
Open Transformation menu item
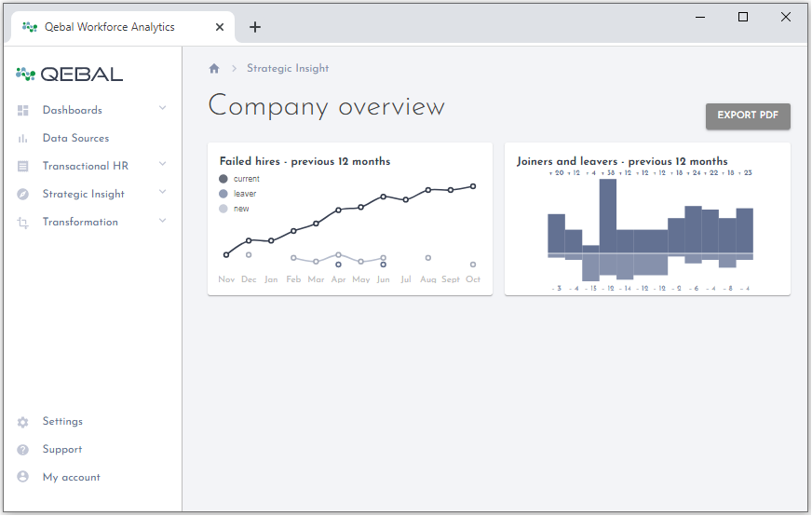[80, 223]
